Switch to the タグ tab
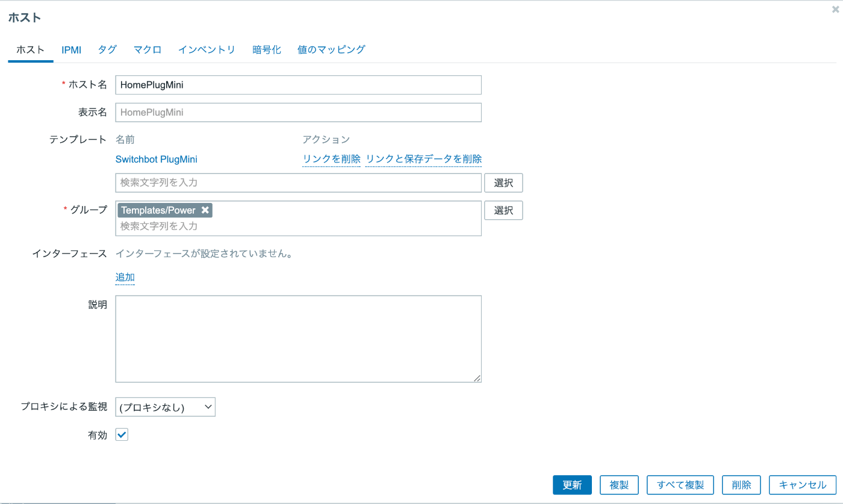This screenshot has height=504, width=843. pyautogui.click(x=107, y=50)
